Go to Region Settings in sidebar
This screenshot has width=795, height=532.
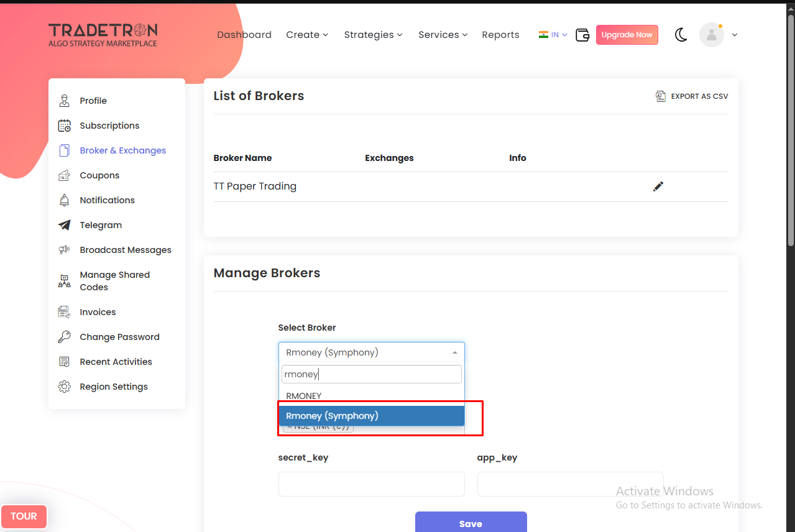113,387
